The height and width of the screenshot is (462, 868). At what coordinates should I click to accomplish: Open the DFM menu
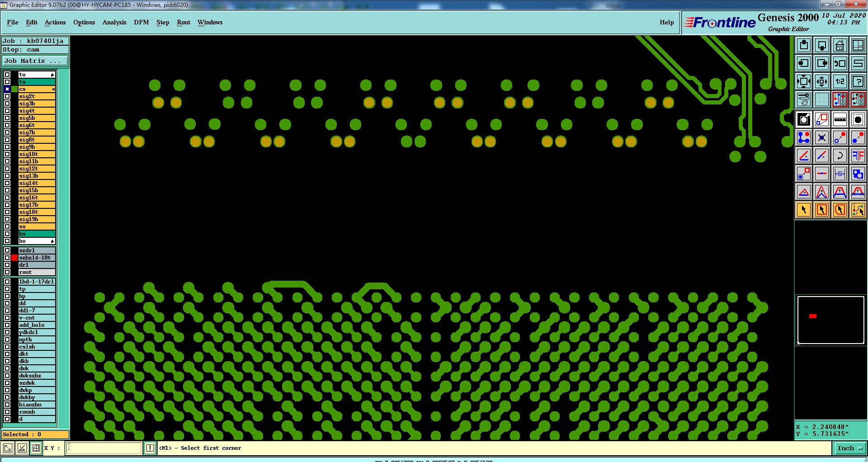142,22
